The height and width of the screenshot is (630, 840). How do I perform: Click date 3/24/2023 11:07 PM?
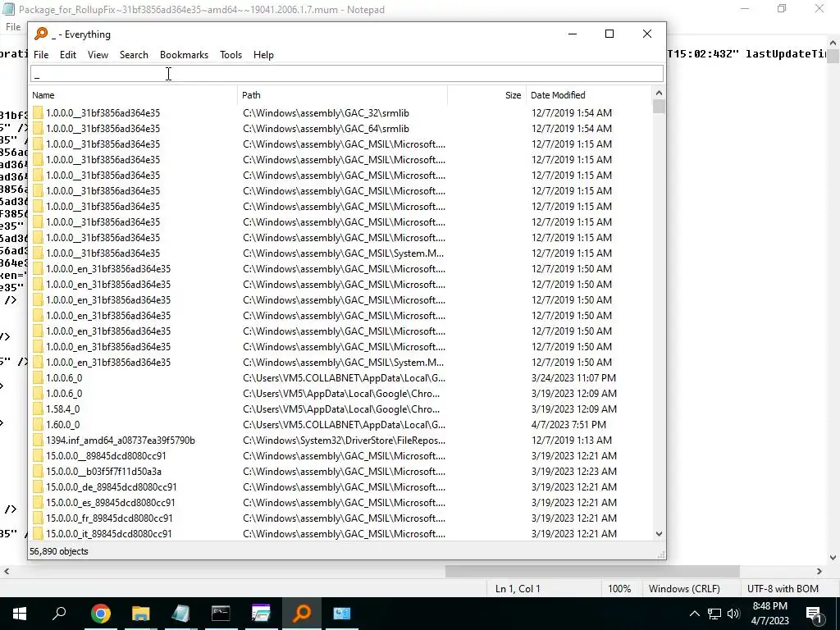pyautogui.click(x=573, y=378)
